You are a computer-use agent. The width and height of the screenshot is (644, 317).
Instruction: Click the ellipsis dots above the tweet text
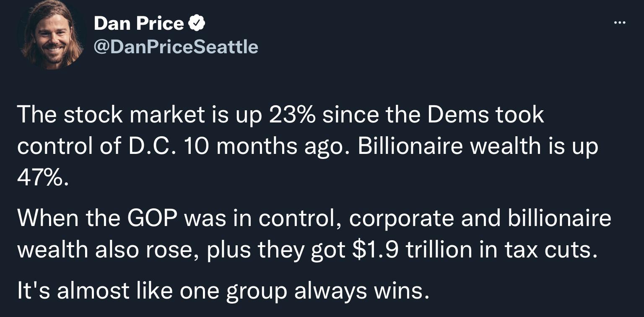(x=619, y=23)
